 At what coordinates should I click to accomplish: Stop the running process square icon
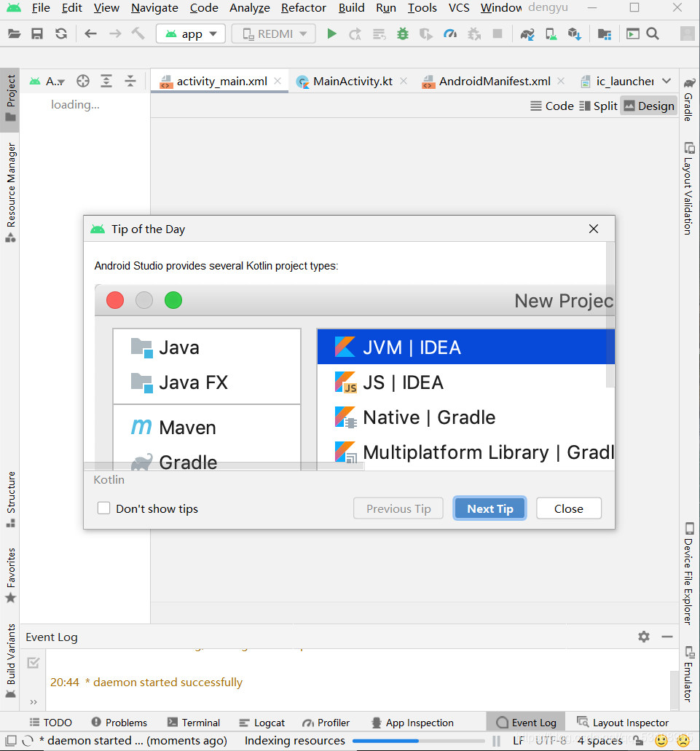click(498, 34)
